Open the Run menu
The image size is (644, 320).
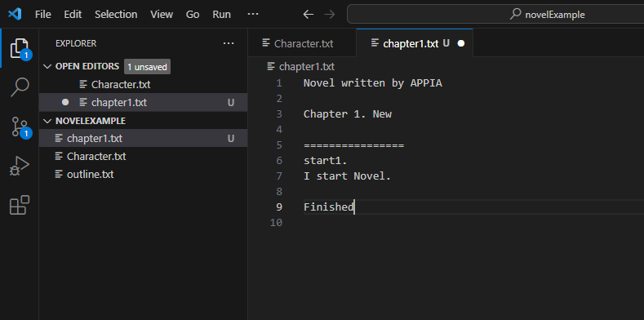point(221,15)
